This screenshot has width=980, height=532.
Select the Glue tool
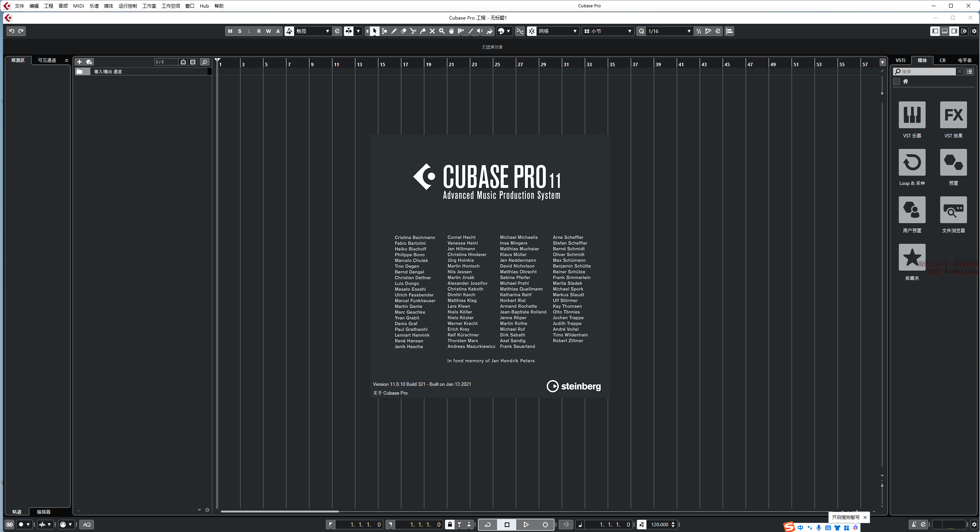[422, 31]
